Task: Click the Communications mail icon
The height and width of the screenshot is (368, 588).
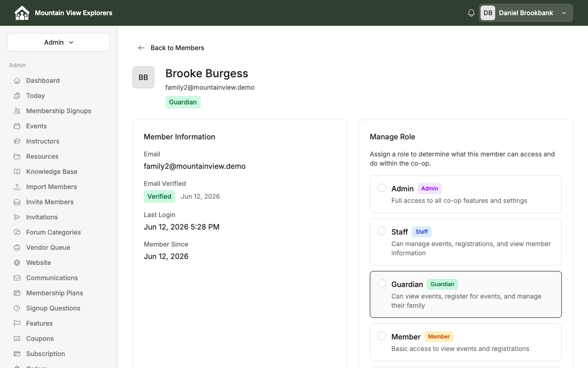Action: [17, 278]
